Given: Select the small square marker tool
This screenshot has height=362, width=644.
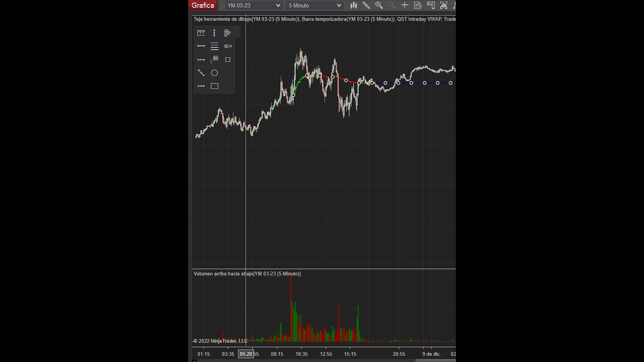Looking at the screenshot, I should pos(228,59).
